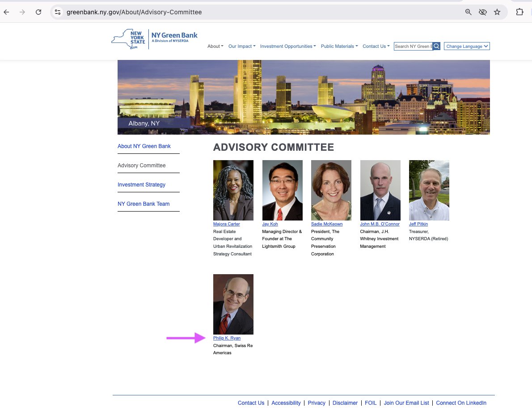Click Majora Carter's portrait photo
532x420 pixels.
233,190
